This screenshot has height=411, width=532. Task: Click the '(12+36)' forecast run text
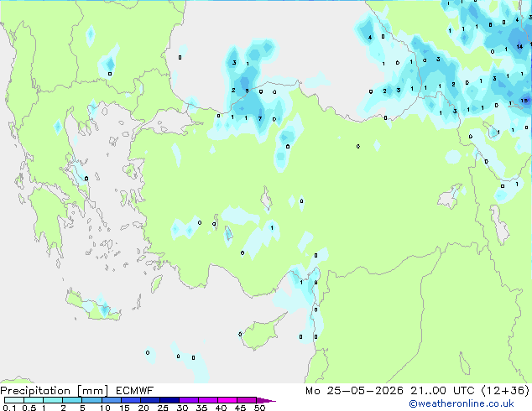click(x=505, y=391)
